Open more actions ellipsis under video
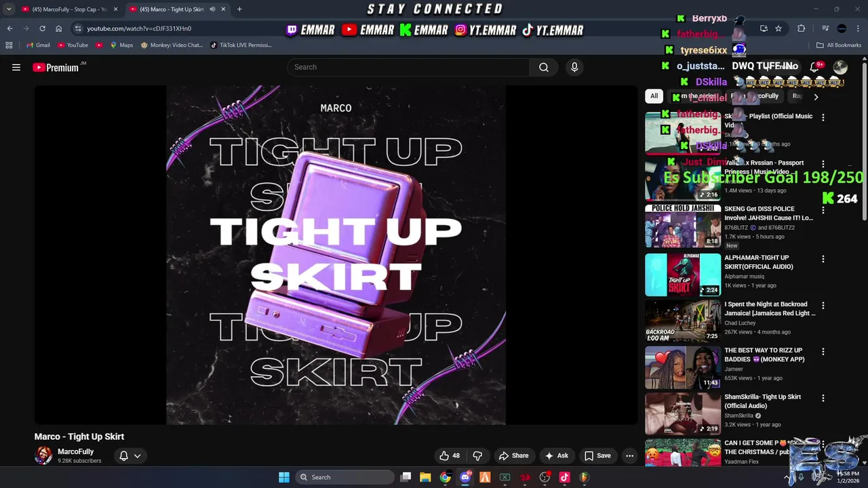 (x=629, y=455)
